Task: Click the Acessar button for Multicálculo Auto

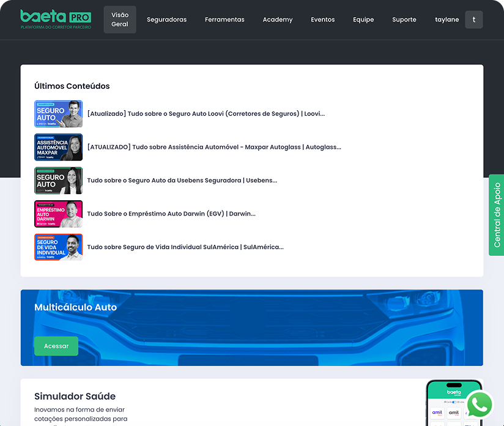Action: (x=56, y=346)
